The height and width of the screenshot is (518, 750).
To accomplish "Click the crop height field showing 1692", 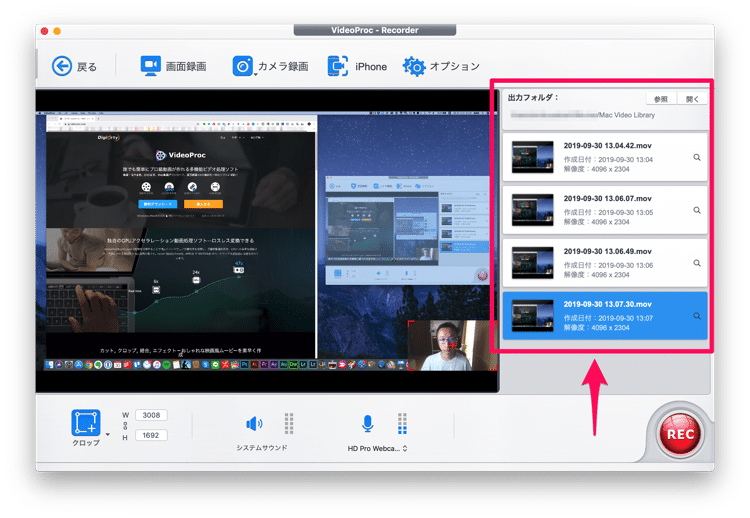I will pos(151,435).
